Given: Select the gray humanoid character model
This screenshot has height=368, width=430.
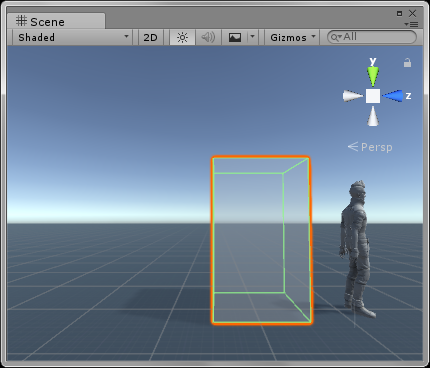Looking at the screenshot, I should tap(357, 249).
